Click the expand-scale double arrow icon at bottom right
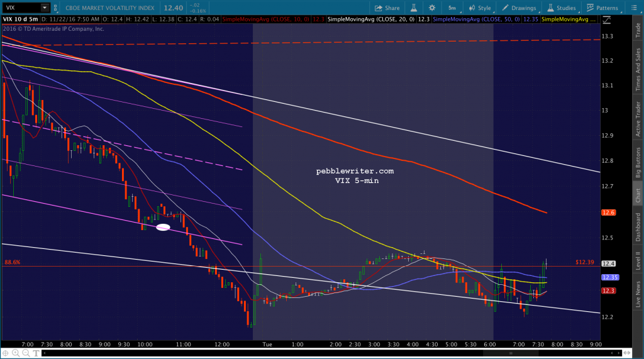This screenshot has height=359, width=644. click(627, 353)
